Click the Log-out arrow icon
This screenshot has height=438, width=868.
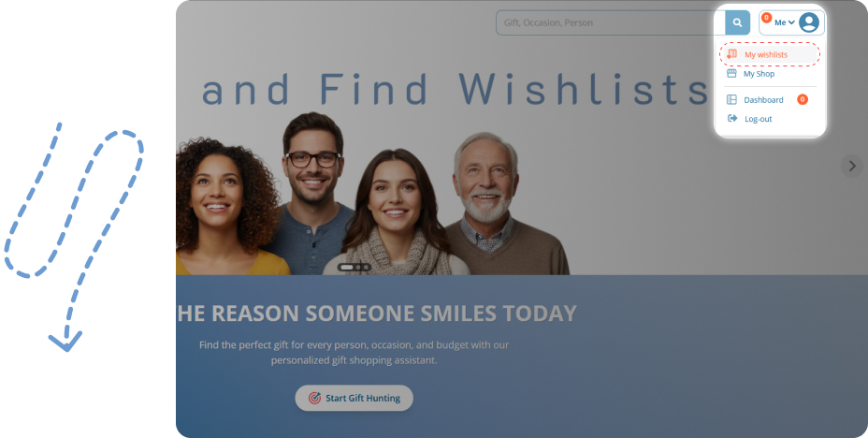tap(732, 119)
